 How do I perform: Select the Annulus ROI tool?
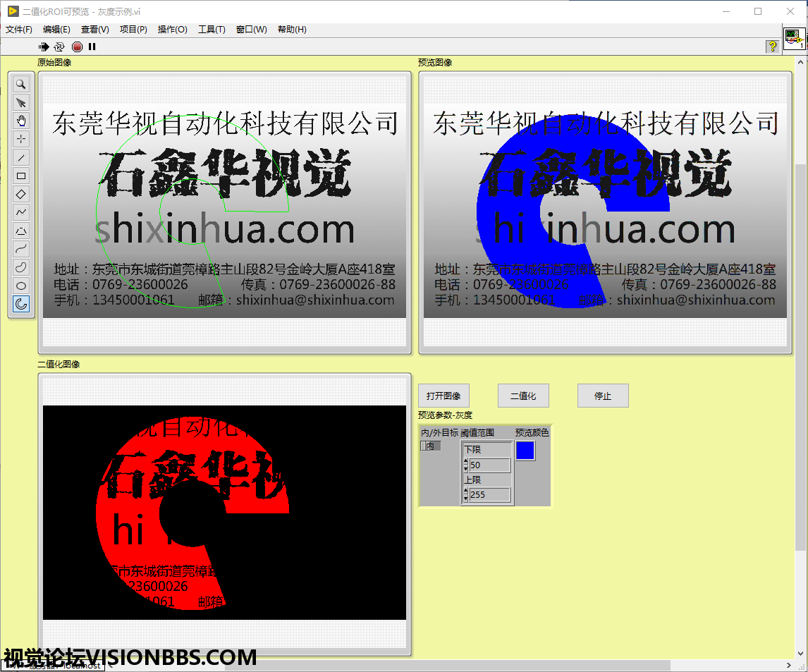click(x=21, y=304)
